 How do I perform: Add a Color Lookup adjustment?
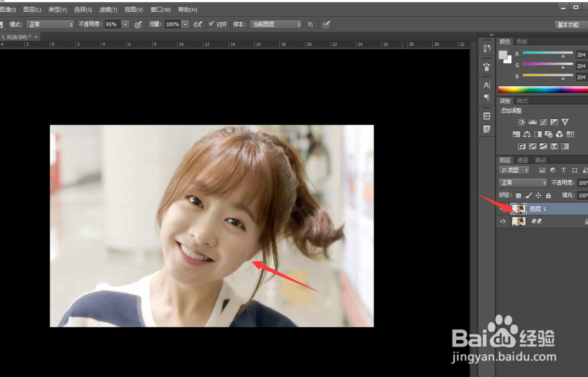(x=570, y=134)
